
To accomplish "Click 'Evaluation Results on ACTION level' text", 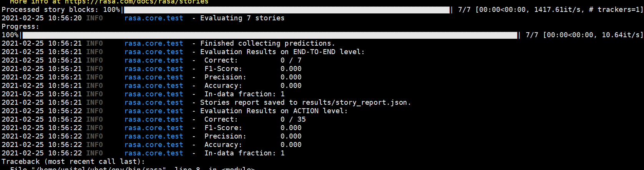I will point(274,111).
